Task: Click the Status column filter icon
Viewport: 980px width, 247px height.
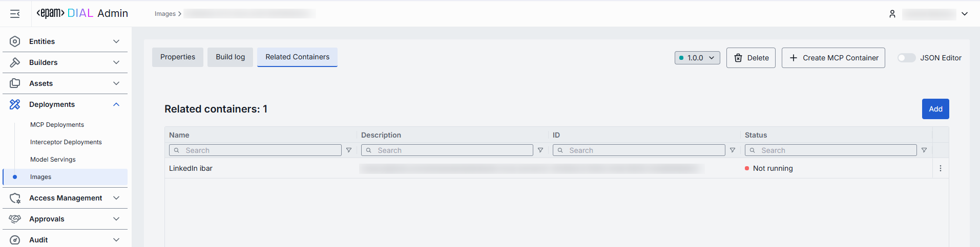Action: (x=924, y=150)
